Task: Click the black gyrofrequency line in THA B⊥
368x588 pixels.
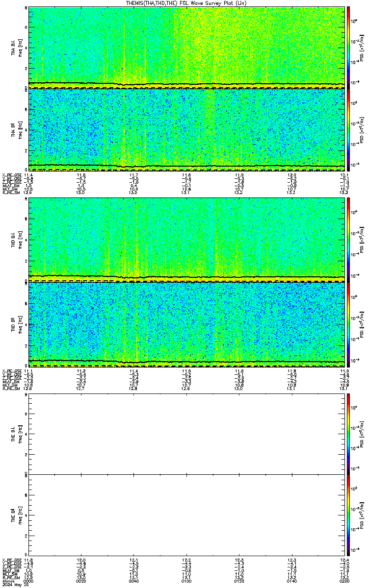Action: click(186, 84)
